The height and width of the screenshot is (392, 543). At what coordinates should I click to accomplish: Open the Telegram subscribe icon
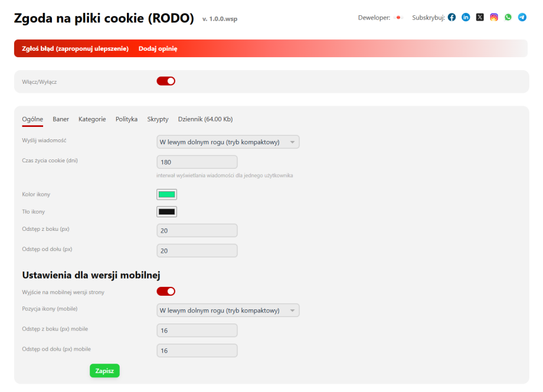(x=522, y=17)
